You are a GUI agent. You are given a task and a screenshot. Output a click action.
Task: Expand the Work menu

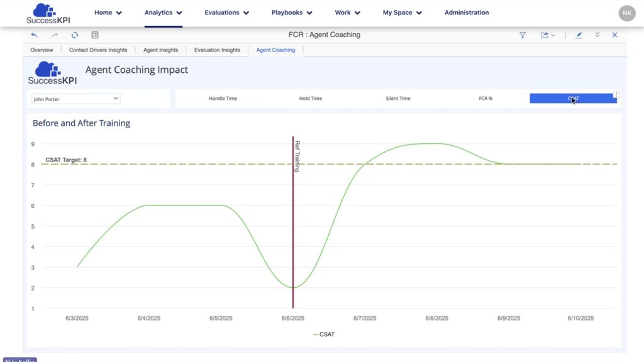(347, 13)
